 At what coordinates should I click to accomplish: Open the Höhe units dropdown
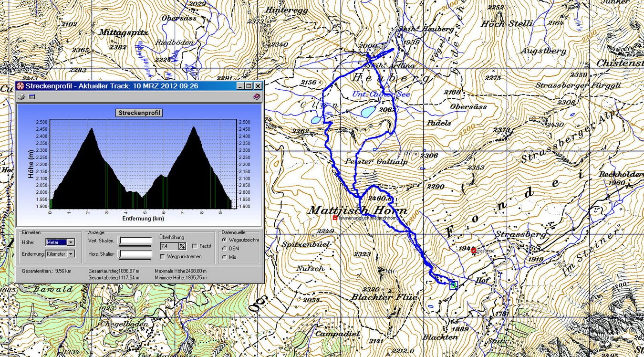[x=71, y=242]
